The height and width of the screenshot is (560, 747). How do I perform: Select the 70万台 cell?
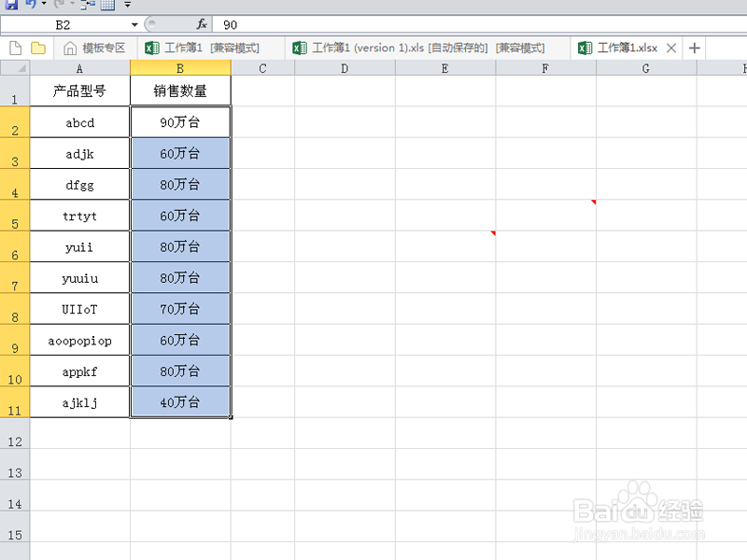pos(180,309)
